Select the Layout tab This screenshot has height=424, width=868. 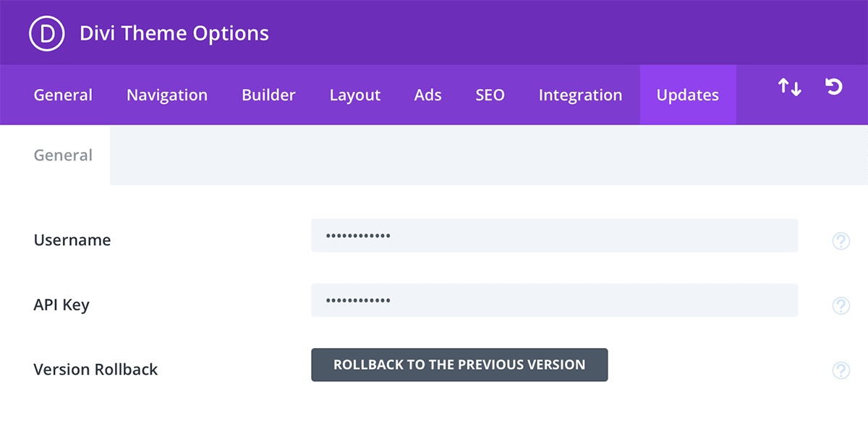point(355,95)
